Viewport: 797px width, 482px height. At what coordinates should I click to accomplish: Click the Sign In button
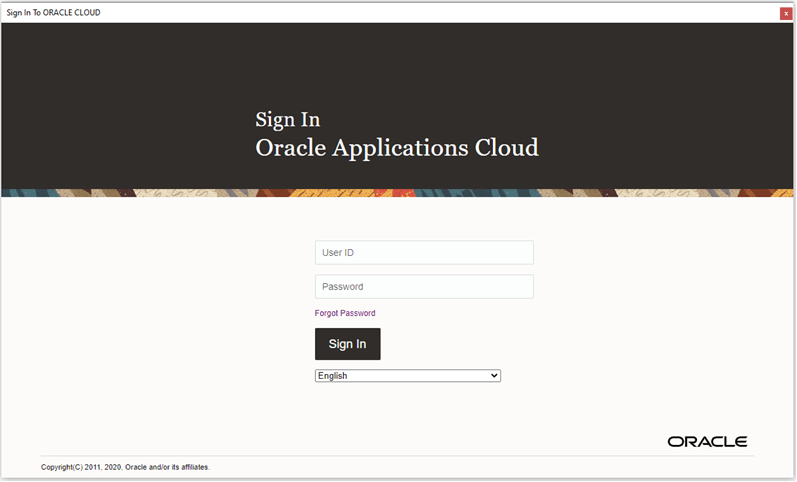point(348,344)
